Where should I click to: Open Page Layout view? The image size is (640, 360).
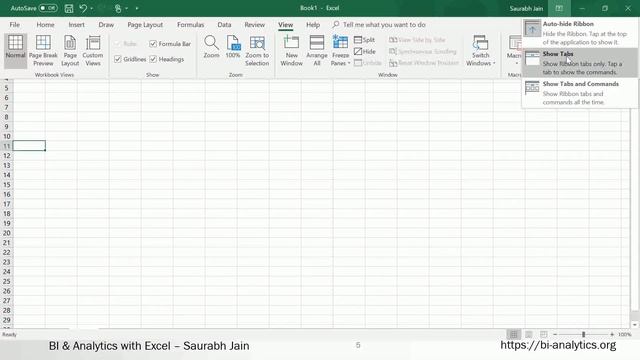[x=70, y=50]
